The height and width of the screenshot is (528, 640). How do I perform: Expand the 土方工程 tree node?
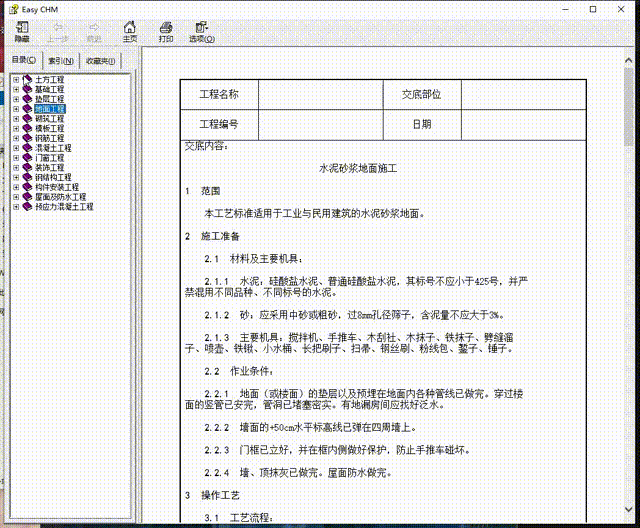tap(16, 80)
